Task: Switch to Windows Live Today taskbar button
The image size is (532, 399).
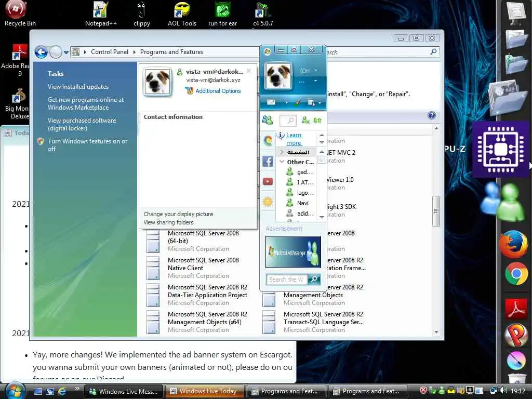Action: 205,391
